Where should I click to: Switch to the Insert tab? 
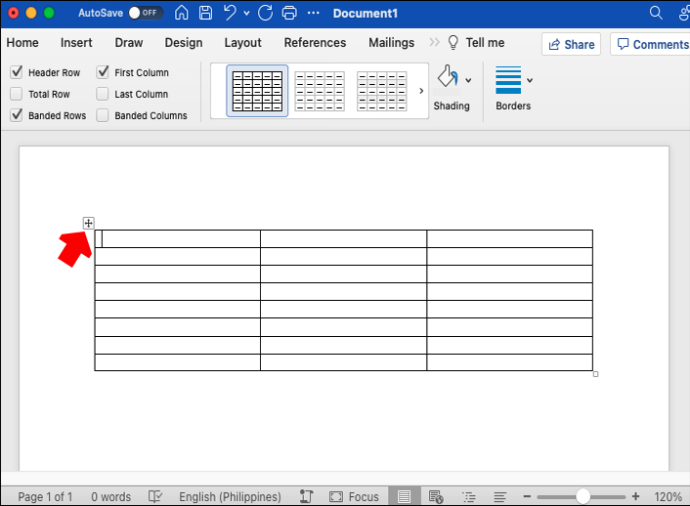coord(76,43)
